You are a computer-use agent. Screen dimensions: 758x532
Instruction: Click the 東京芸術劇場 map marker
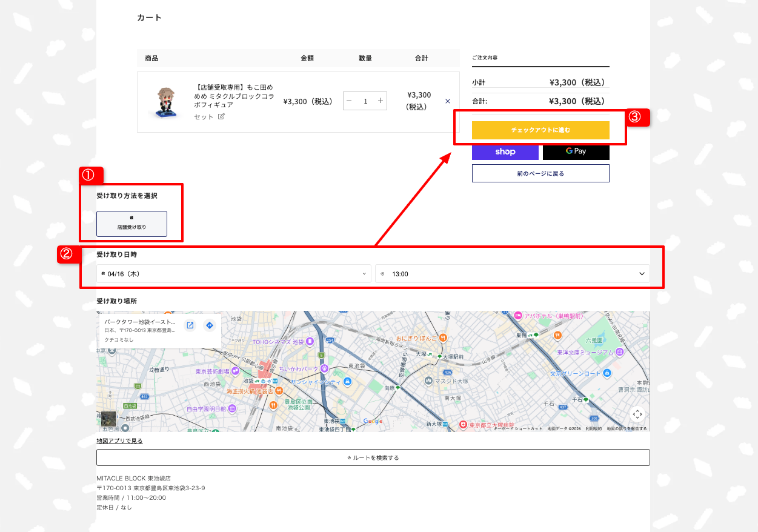(234, 371)
